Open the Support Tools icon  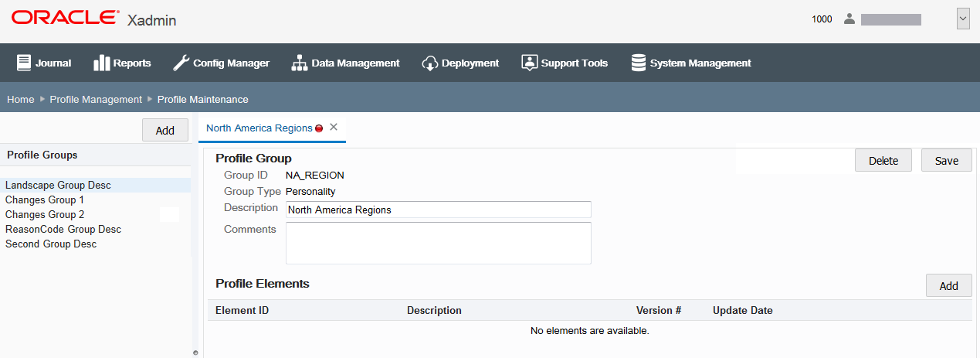tap(529, 63)
